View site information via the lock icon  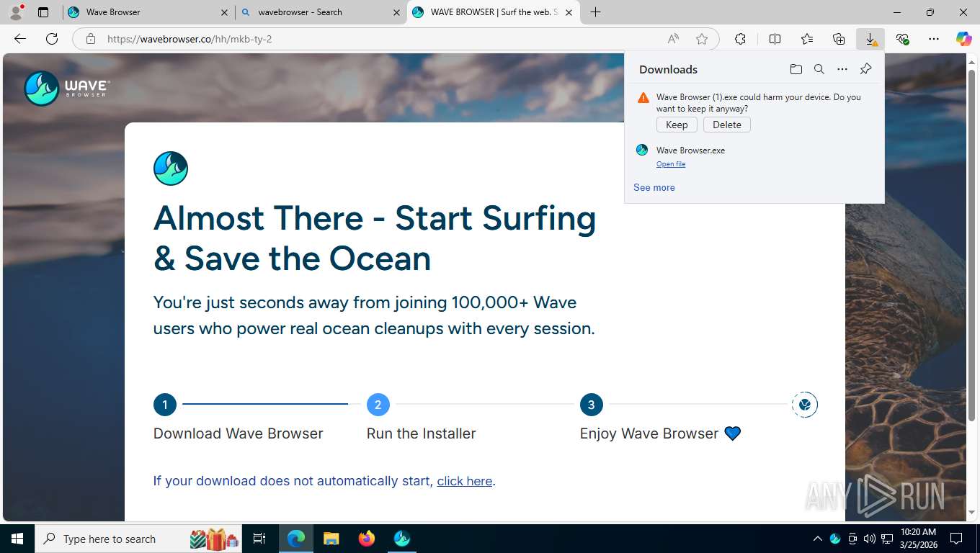point(91,39)
